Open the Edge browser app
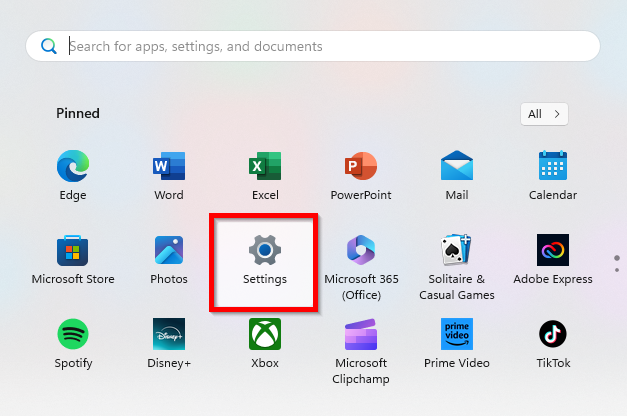 (x=73, y=175)
